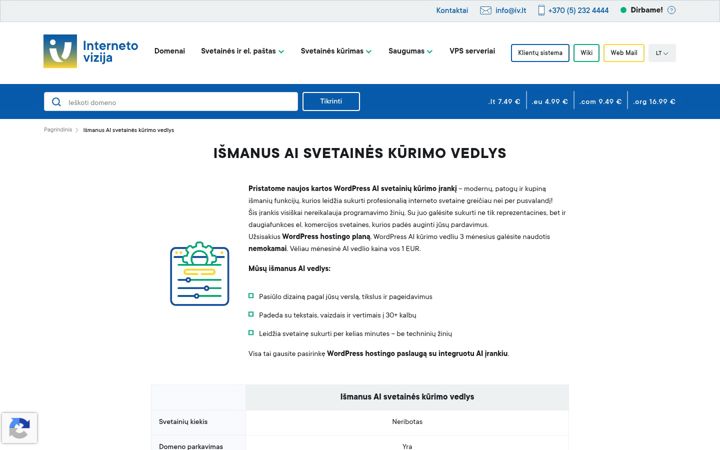Image resolution: width=720 pixels, height=450 pixels.
Task: Click the Tikrinti button
Action: pos(331,101)
